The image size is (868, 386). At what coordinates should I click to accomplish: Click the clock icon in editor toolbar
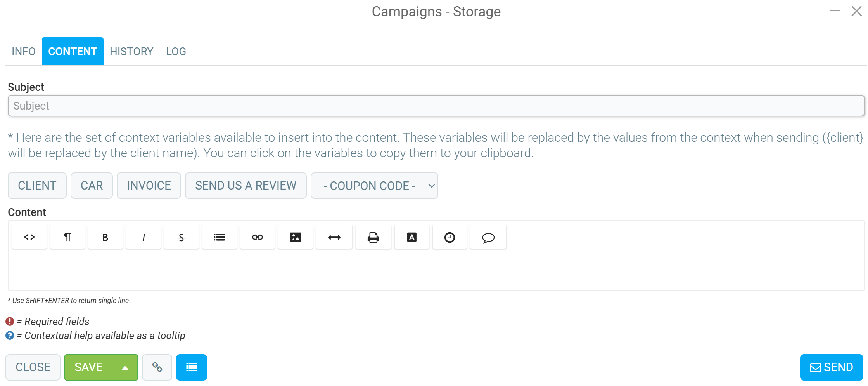450,237
